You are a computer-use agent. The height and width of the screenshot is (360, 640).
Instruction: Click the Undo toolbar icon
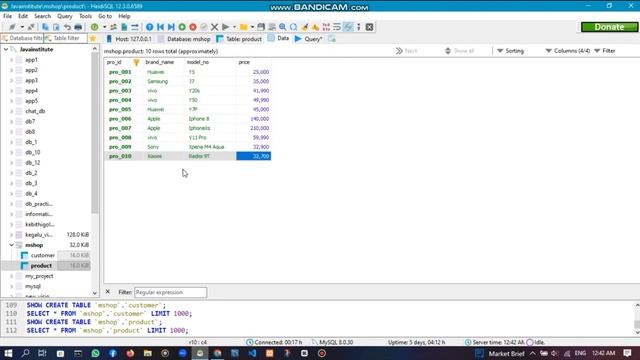tap(67, 27)
